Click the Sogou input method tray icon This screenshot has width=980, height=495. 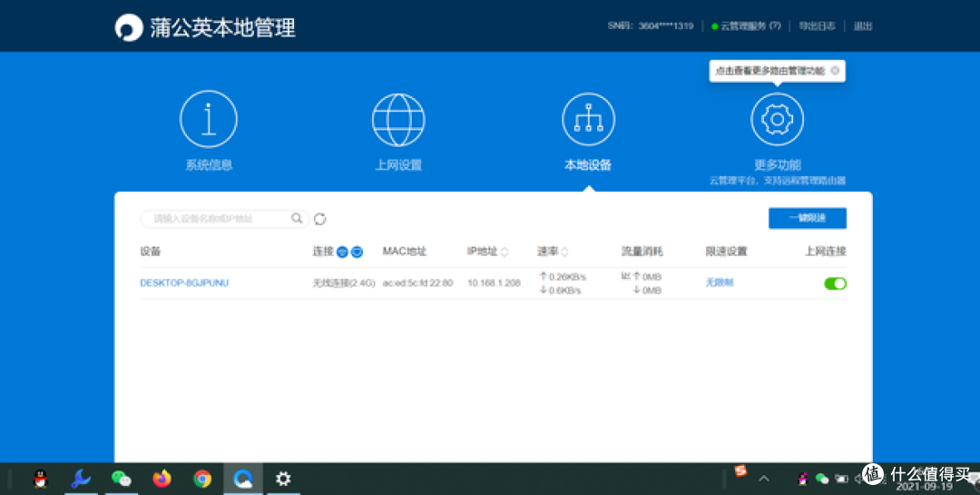pos(740,471)
